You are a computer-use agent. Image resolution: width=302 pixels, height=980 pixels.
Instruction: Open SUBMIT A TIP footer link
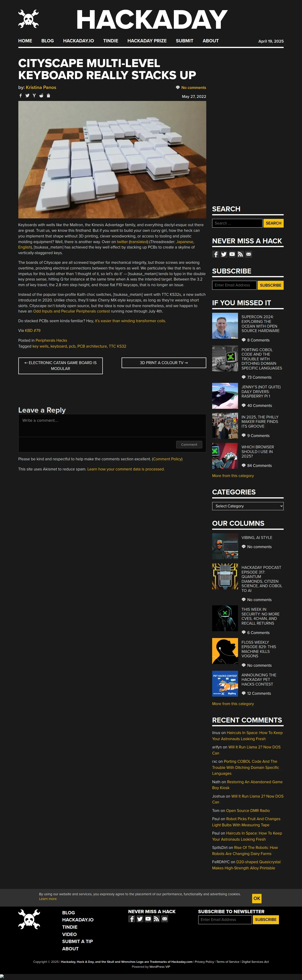77,942
